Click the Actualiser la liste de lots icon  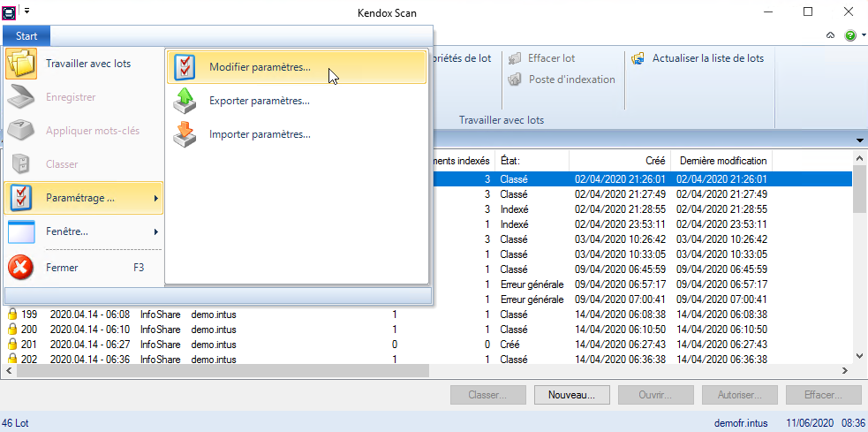[638, 58]
